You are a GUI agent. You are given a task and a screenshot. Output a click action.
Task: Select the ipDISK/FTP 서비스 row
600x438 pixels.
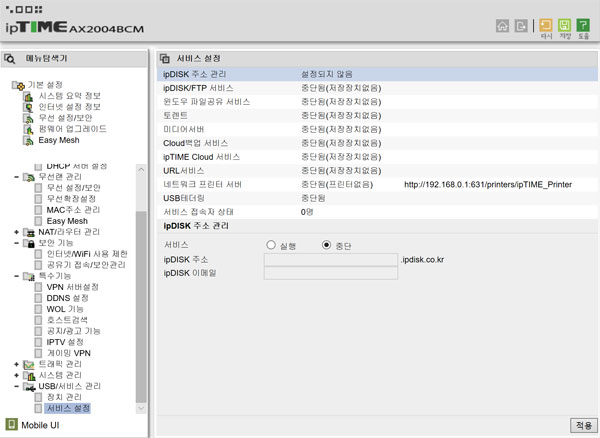point(377,88)
